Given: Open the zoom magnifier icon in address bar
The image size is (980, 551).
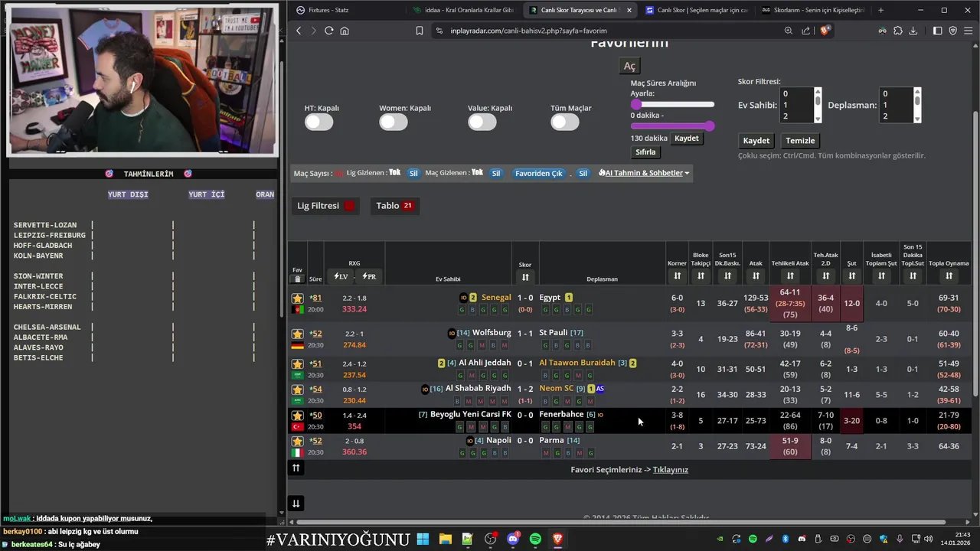Looking at the screenshot, I should pyautogui.click(x=789, y=31).
